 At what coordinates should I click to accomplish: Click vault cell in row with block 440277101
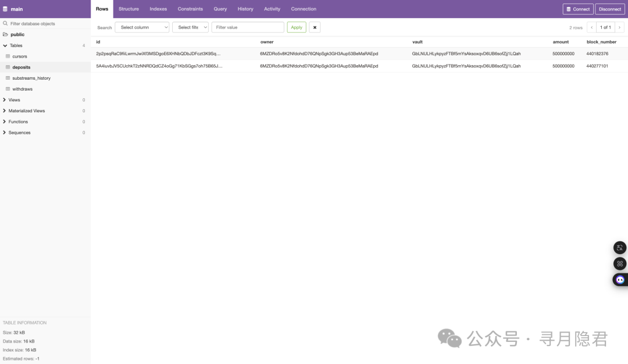[x=466, y=66]
